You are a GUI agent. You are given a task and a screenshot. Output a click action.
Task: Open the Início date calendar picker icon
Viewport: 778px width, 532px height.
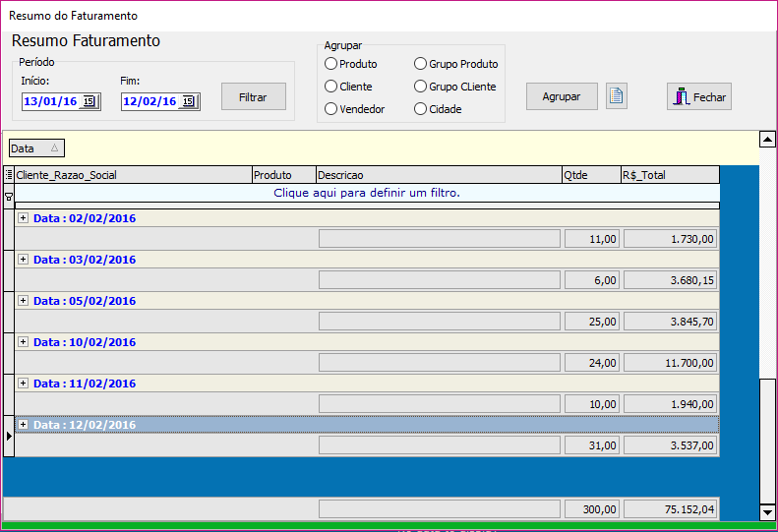(89, 101)
